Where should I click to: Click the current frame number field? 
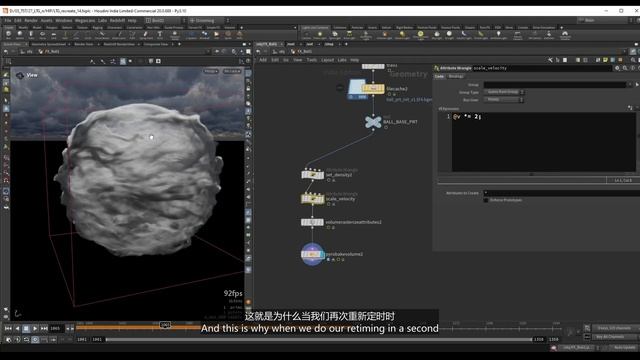(56, 328)
